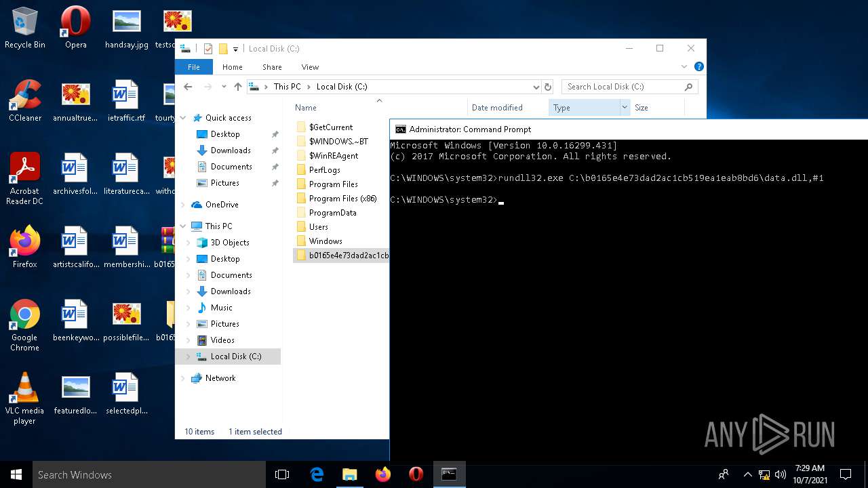The height and width of the screenshot is (488, 868).
Task: Expand the Explorer ribbon chevron
Action: [x=684, y=66]
